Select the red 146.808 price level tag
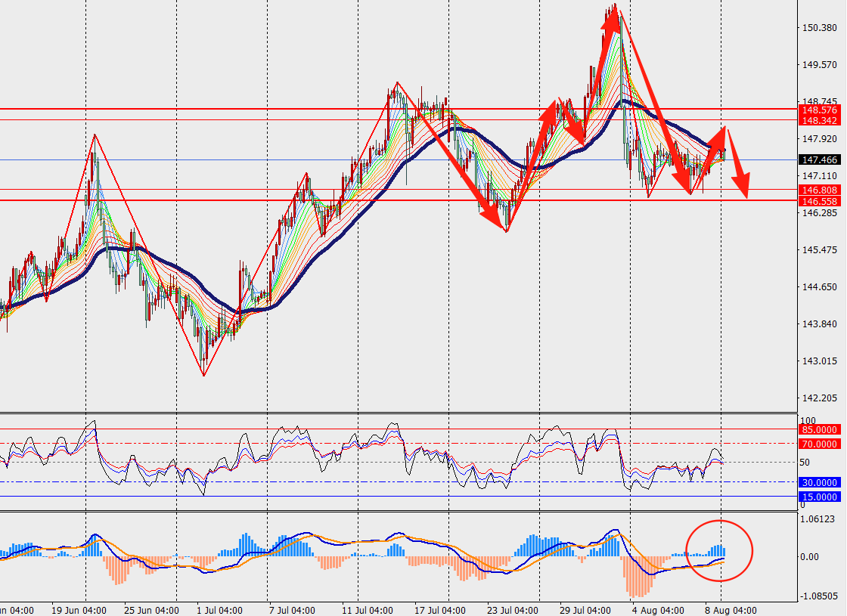Viewport: 847px width, 616px height. point(820,190)
